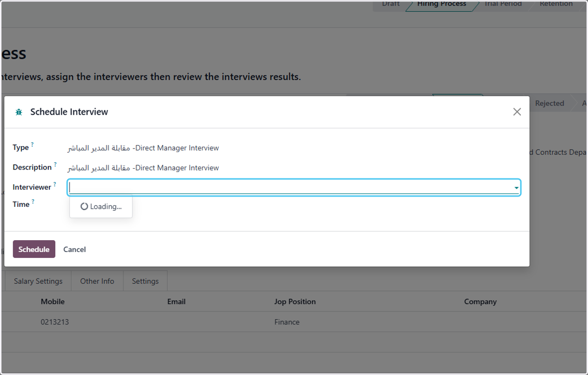Switch to the Salary Settings tab
This screenshot has width=588, height=375.
click(x=38, y=281)
